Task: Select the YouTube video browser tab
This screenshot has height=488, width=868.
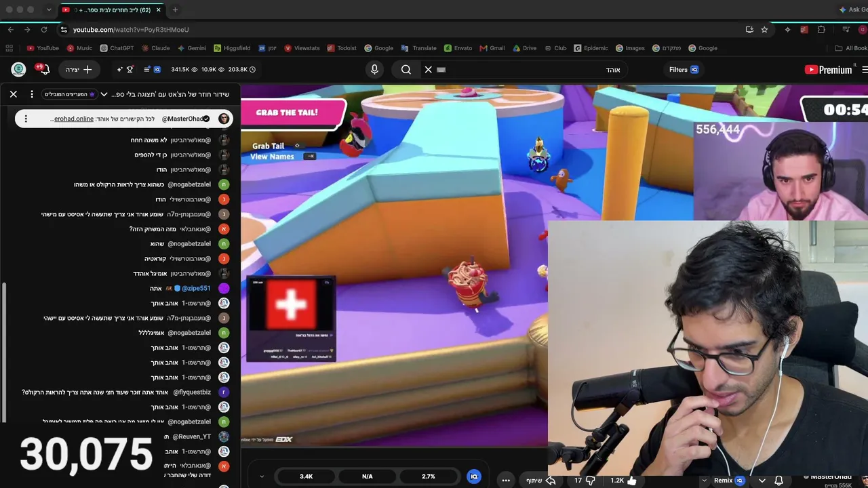Action: (111, 10)
